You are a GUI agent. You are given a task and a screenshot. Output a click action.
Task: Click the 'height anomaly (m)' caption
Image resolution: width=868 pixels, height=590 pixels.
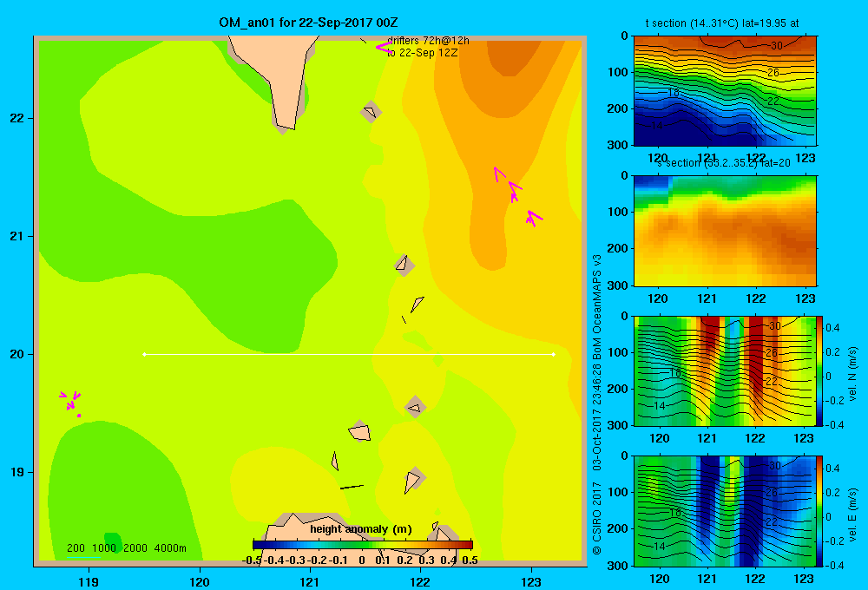(361, 529)
